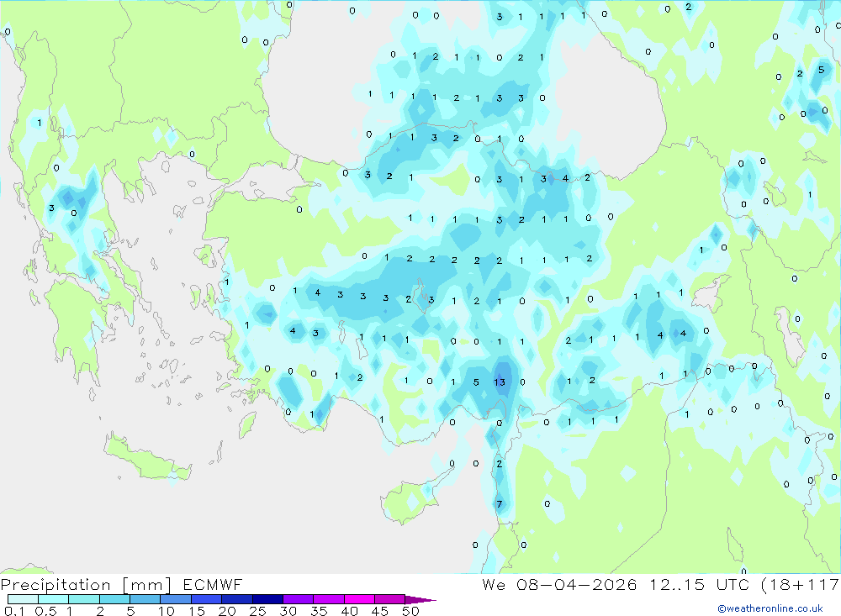Viewport: 841px width, 616px height.
Task: Click the legend label '45'
Action: (380, 611)
